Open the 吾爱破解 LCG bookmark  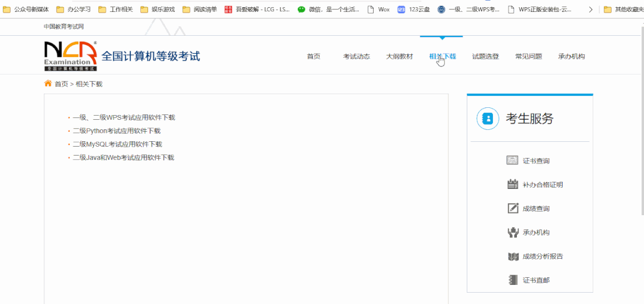click(x=257, y=10)
